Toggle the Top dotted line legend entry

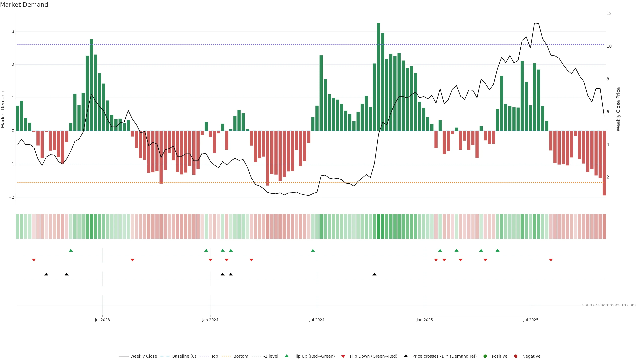(214, 356)
